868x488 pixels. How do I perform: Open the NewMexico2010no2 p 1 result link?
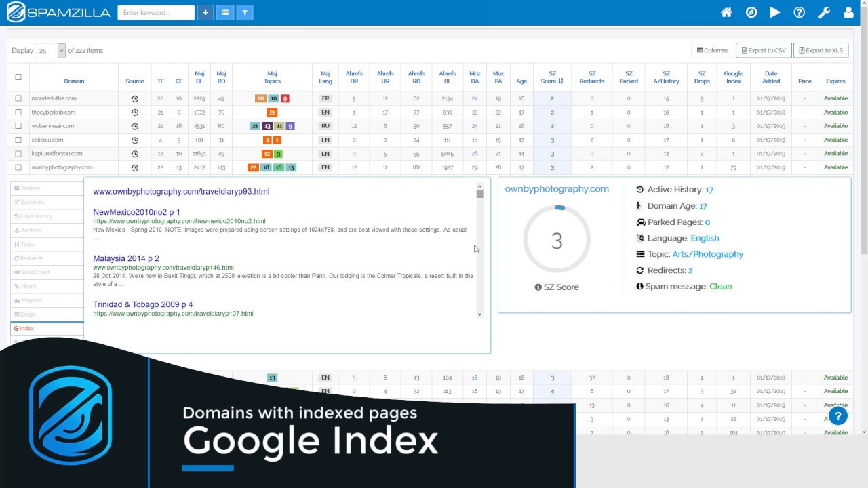click(x=136, y=212)
